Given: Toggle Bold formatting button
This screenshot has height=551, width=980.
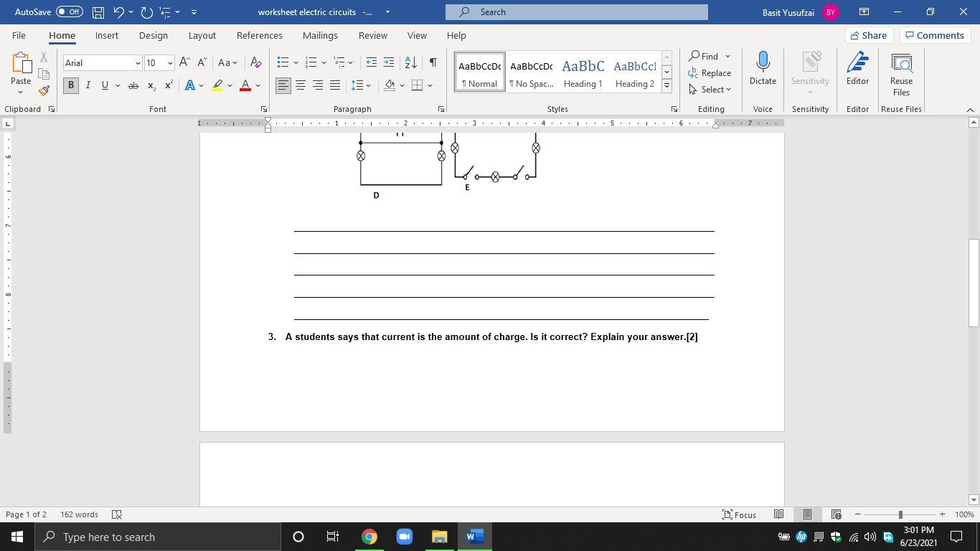Looking at the screenshot, I should (x=70, y=85).
